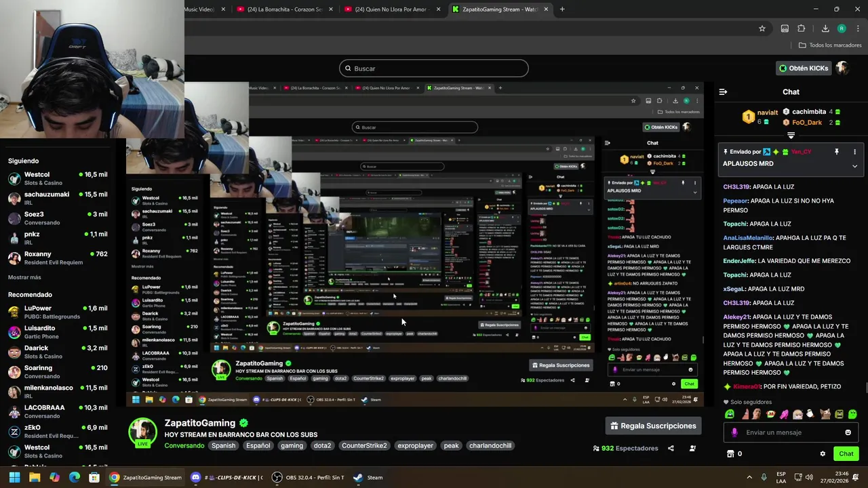Select the 'CounterStrike2' tag
868x488 pixels.
(x=364, y=445)
